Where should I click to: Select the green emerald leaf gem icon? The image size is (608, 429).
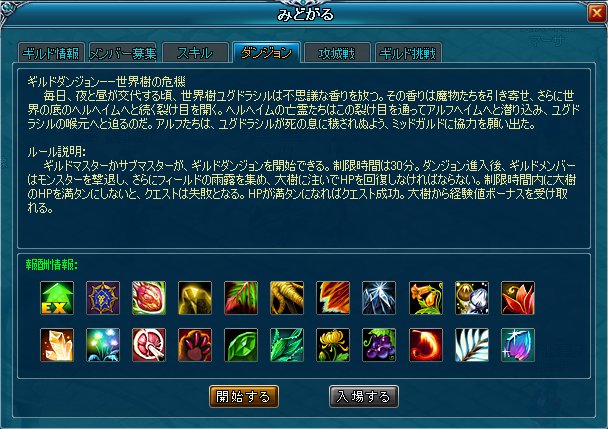coord(241,345)
